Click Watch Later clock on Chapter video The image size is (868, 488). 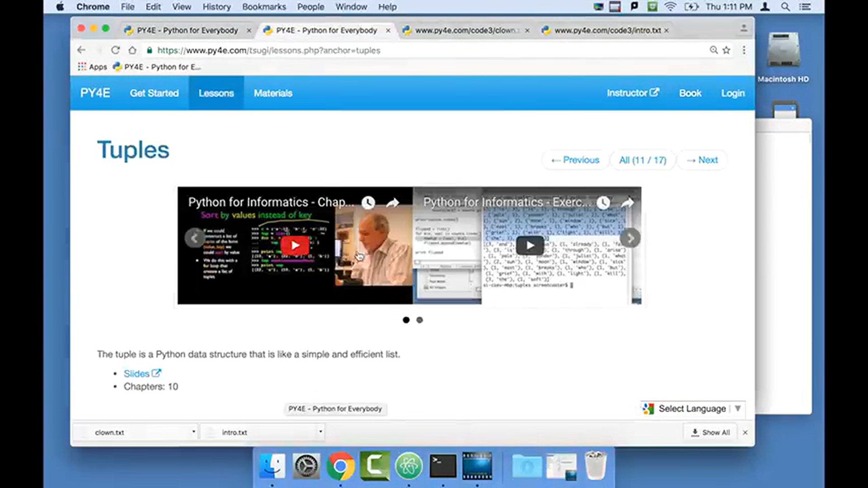(368, 202)
